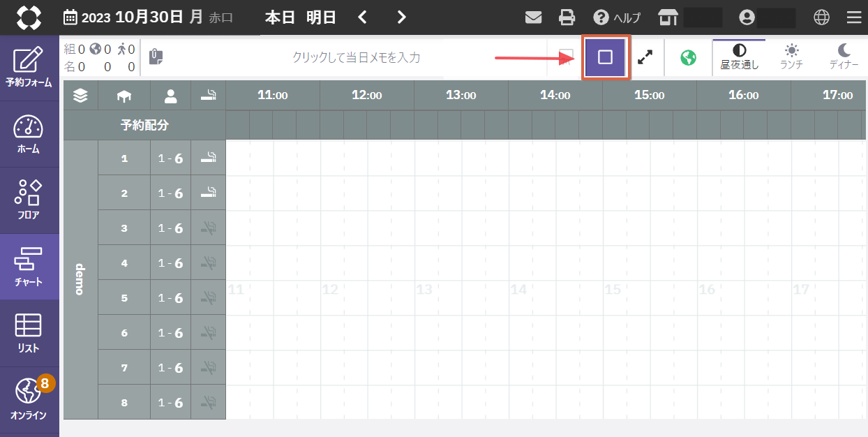This screenshot has height=437, width=868.
Task: Go to the next day arrow
Action: pyautogui.click(x=401, y=17)
